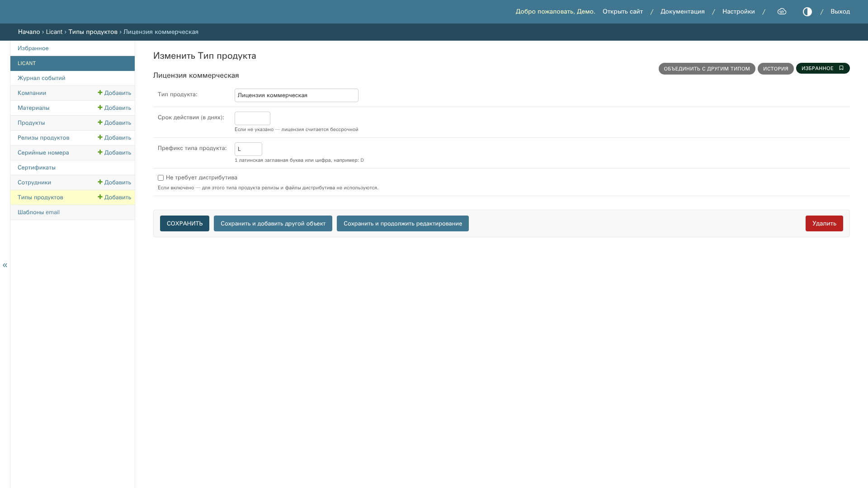
Task: Click the cloud code icon in header
Action: 782,12
